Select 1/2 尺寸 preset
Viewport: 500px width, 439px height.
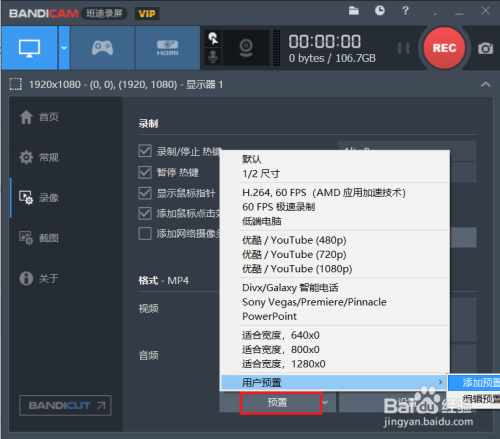[x=335, y=173]
